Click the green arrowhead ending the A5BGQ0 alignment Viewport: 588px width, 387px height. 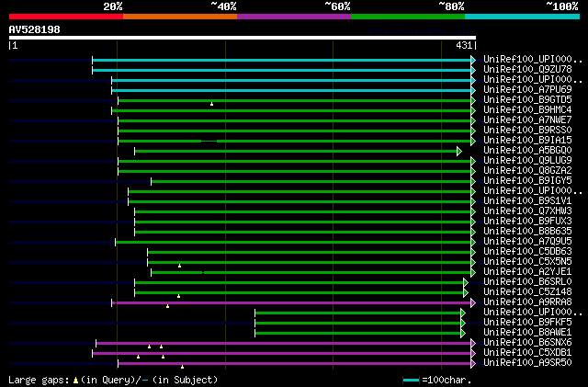(459, 152)
